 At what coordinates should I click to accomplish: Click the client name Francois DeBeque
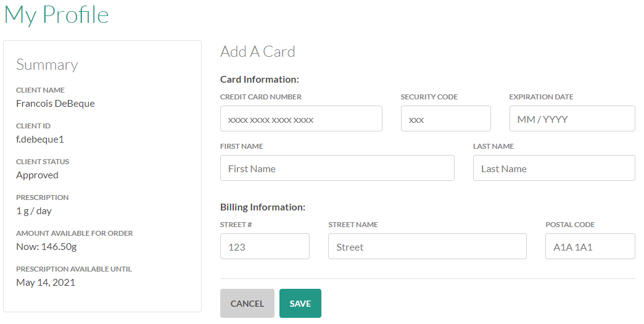(56, 104)
